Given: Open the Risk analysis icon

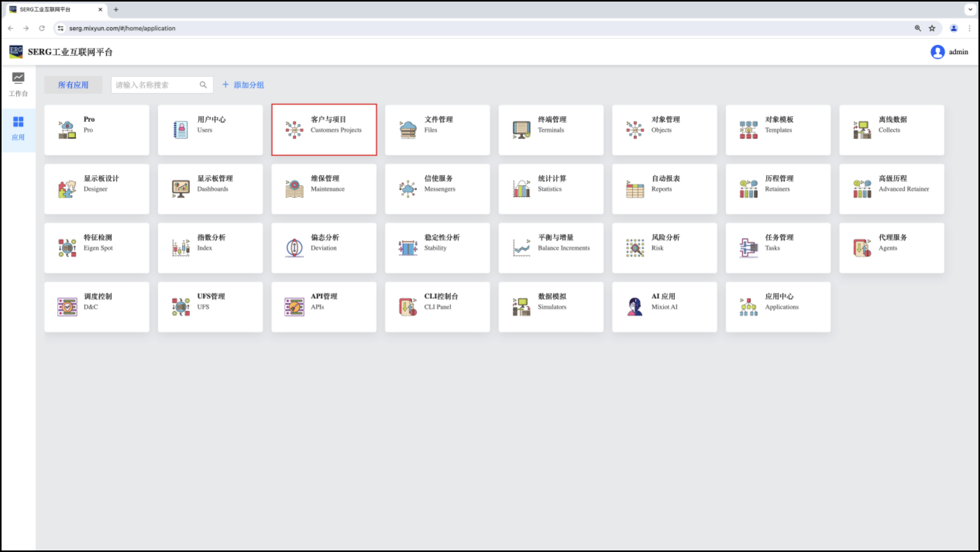Looking at the screenshot, I should pyautogui.click(x=635, y=248).
